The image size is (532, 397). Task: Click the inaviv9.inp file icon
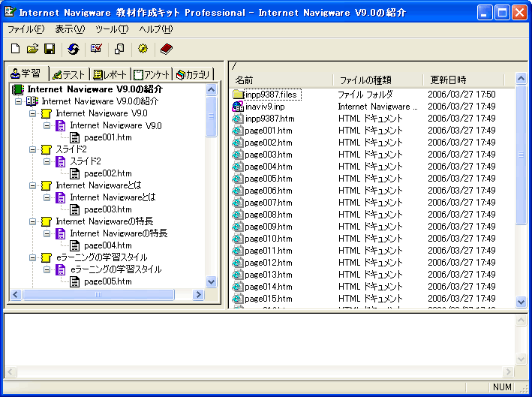pyautogui.click(x=238, y=107)
